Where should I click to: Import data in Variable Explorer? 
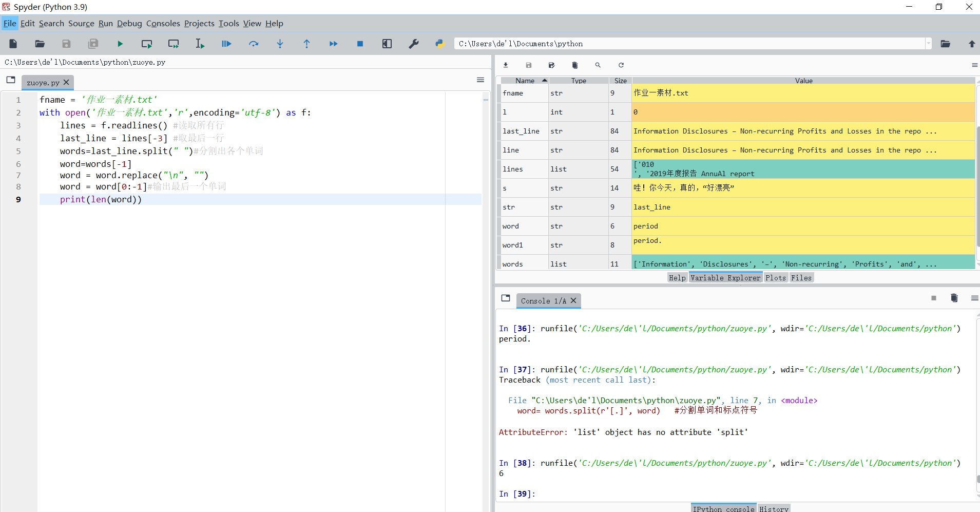506,65
